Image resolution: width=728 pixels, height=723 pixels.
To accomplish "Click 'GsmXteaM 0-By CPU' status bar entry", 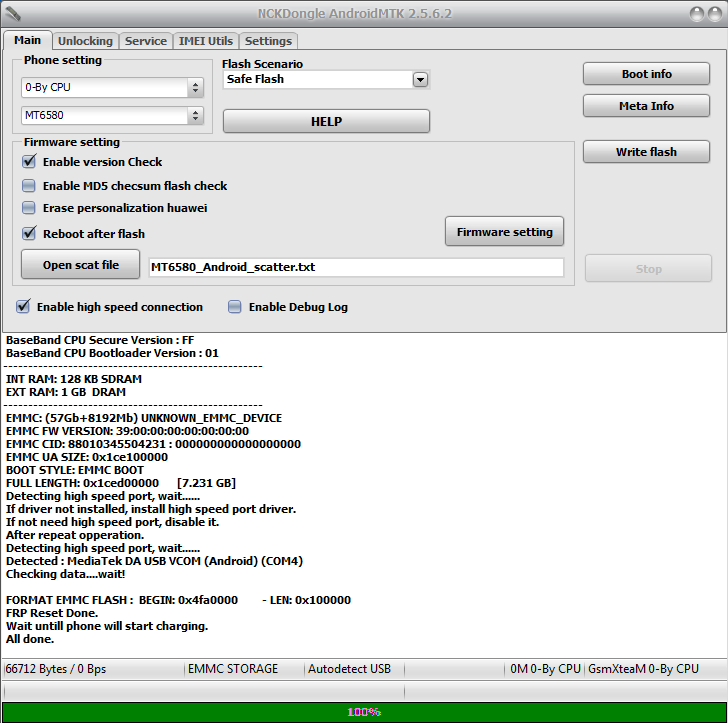I will pyautogui.click(x=643, y=669).
